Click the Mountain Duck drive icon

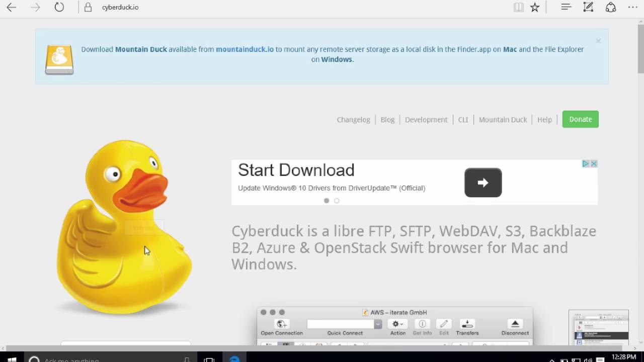coord(59,59)
